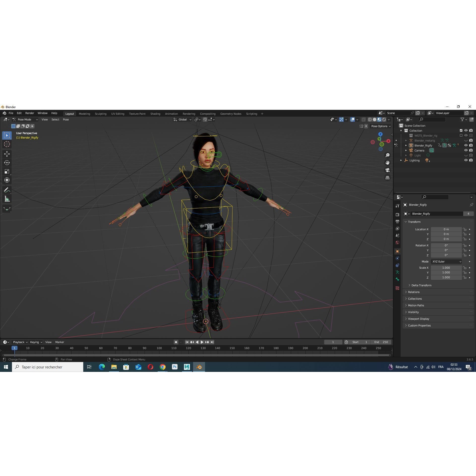Open the Pose Options dropdown
The height and width of the screenshot is (476, 476).
tap(381, 126)
